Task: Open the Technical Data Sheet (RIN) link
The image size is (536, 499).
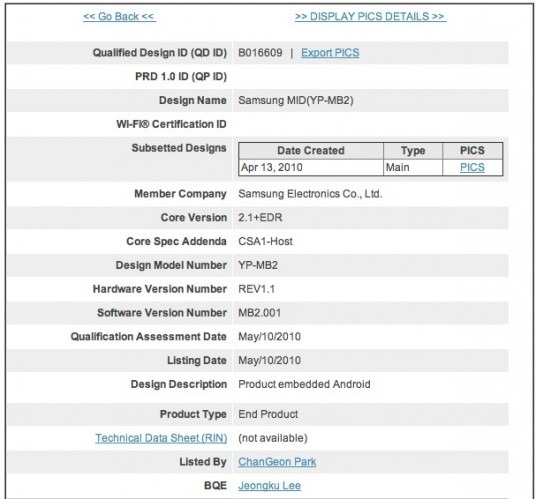Action: [161, 438]
